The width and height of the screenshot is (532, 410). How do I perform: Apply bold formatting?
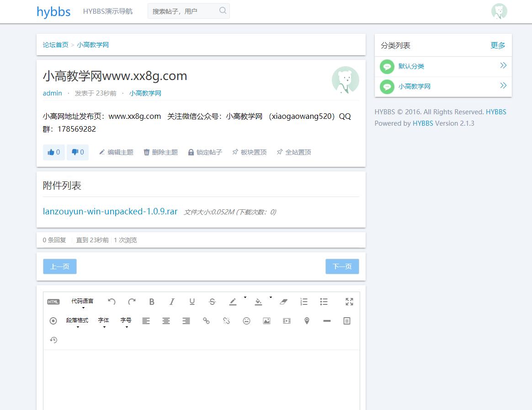pos(152,301)
